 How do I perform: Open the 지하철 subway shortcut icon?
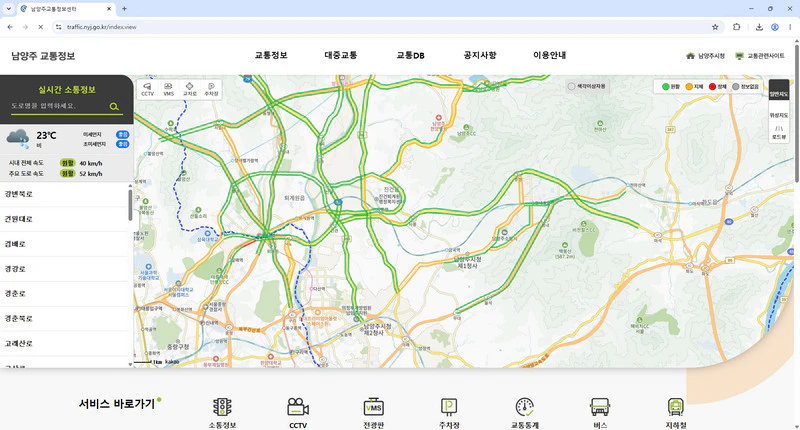(676, 407)
